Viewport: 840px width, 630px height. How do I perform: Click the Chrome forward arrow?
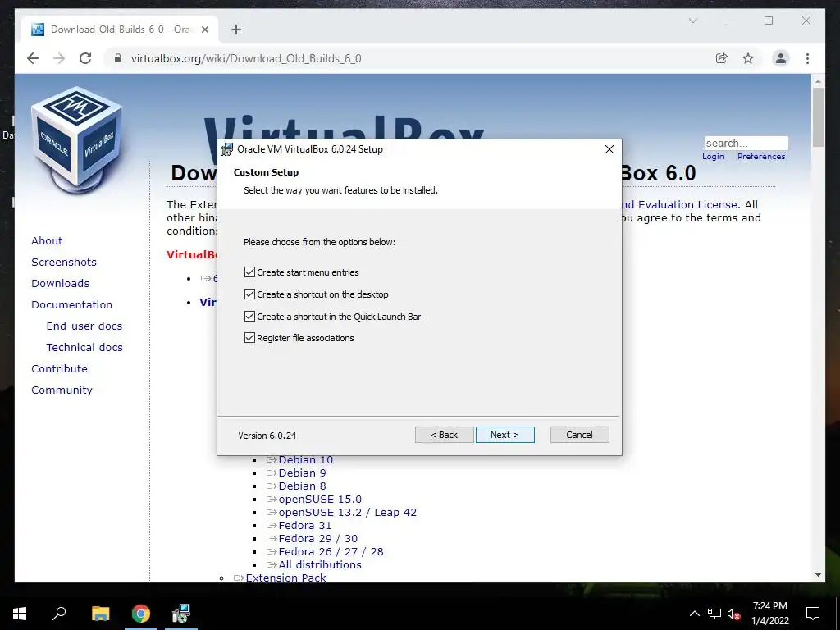tap(59, 58)
